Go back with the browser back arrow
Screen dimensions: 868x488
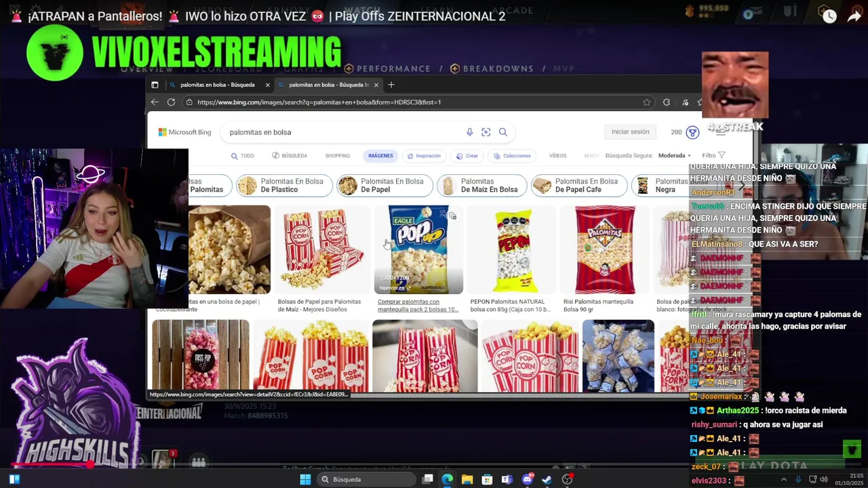[x=155, y=102]
